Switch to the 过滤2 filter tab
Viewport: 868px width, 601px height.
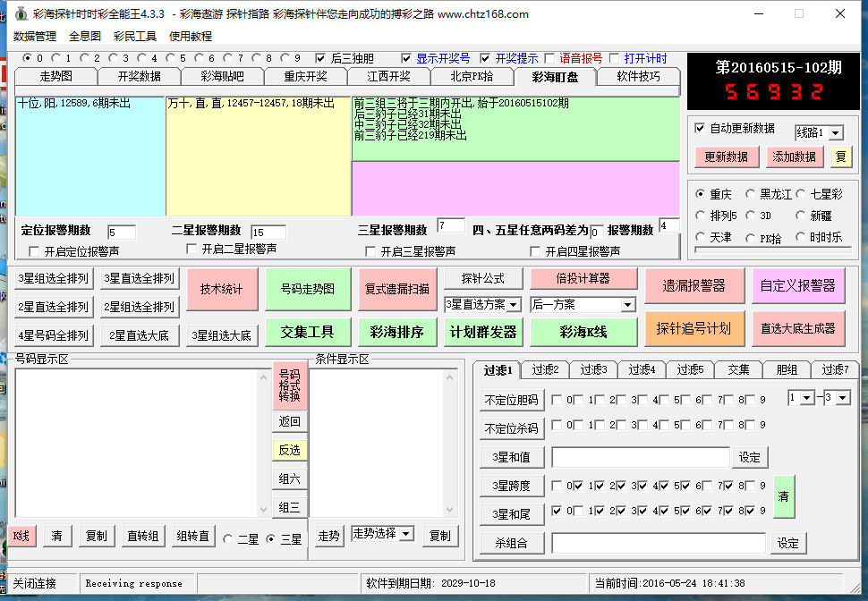pyautogui.click(x=545, y=370)
